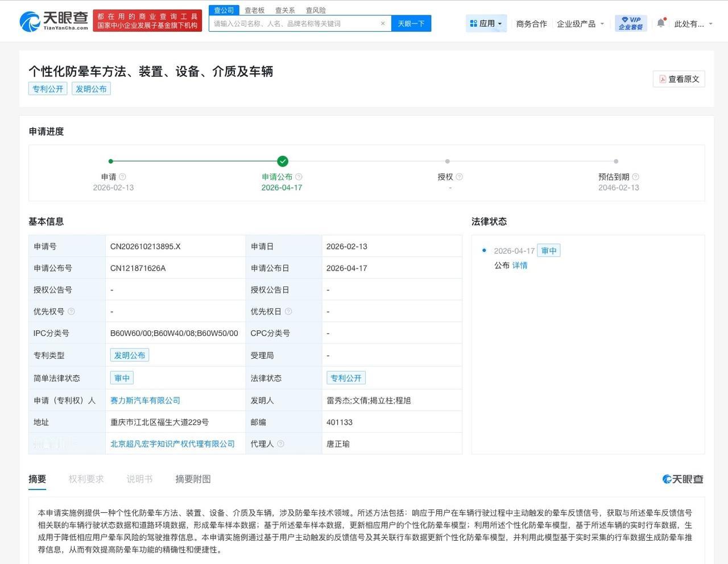Screen dimensions: 728x564
Task: Expand the 应用 dropdown arrow
Action: click(x=498, y=23)
